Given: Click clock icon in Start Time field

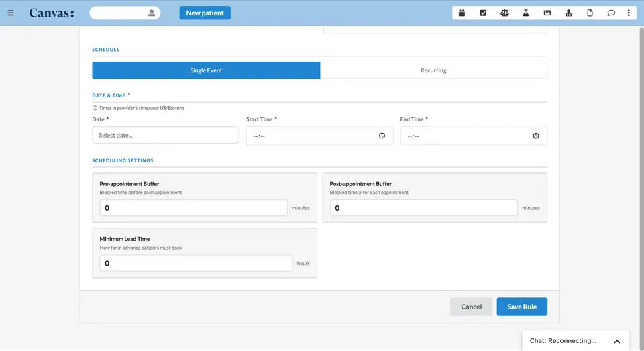Looking at the screenshot, I should click(382, 136).
